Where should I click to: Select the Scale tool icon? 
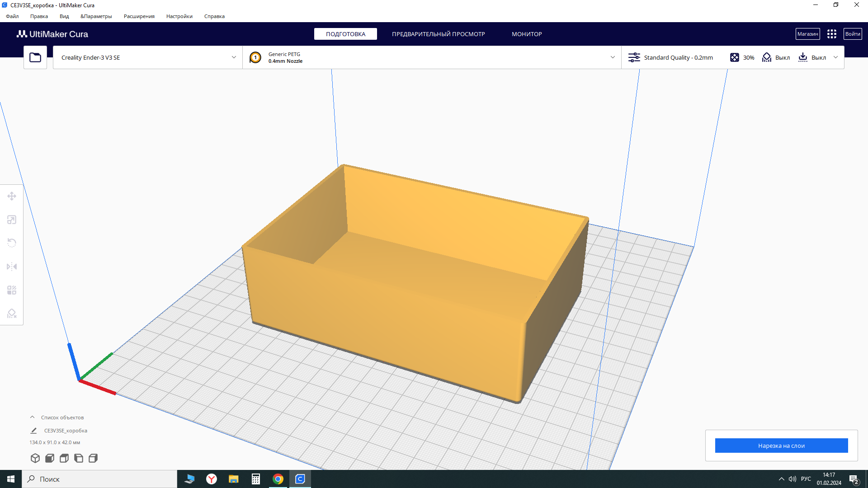tap(12, 220)
